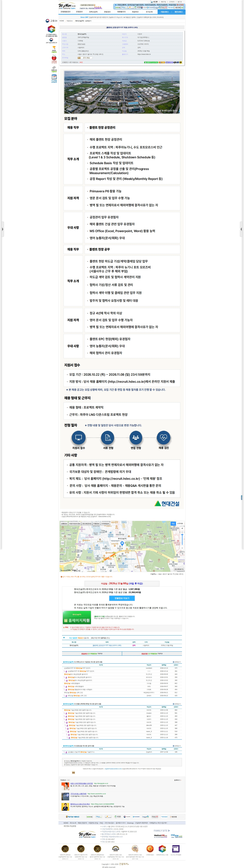Image resolution: width=244 pixels, height=868 pixels.
Task: Click the 현대건설 logo below the posting
Action: tap(167, 503)
